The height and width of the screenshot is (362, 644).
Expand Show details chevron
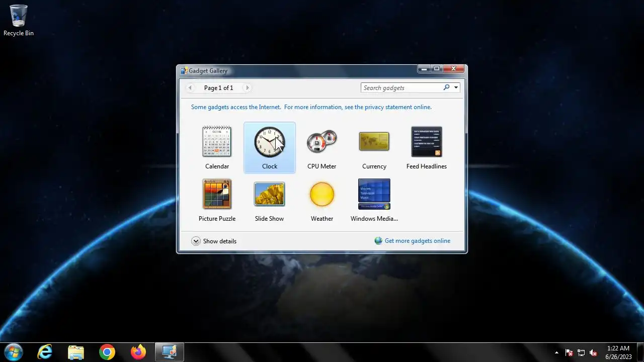click(x=196, y=241)
